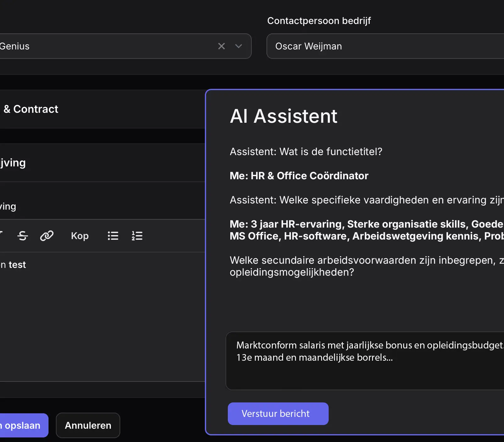Toggle strikethrough formatting
Screen dimensions: 504x442
click(x=23, y=235)
